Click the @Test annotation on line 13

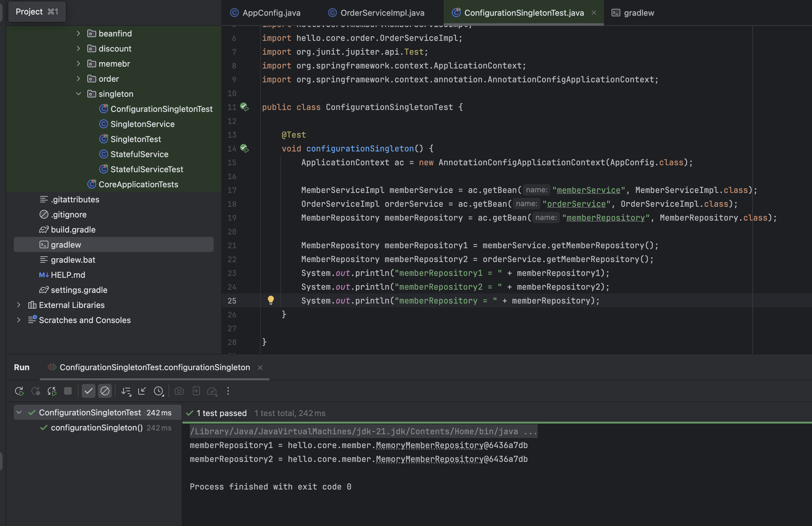(x=294, y=135)
